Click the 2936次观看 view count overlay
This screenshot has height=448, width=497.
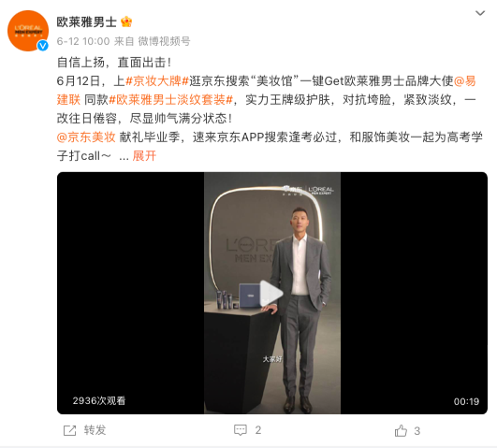pos(99,401)
